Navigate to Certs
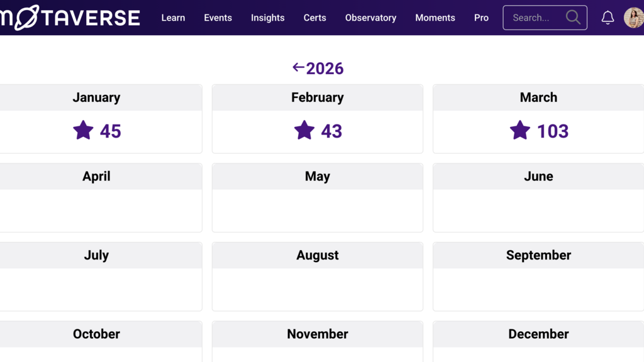 (x=314, y=18)
